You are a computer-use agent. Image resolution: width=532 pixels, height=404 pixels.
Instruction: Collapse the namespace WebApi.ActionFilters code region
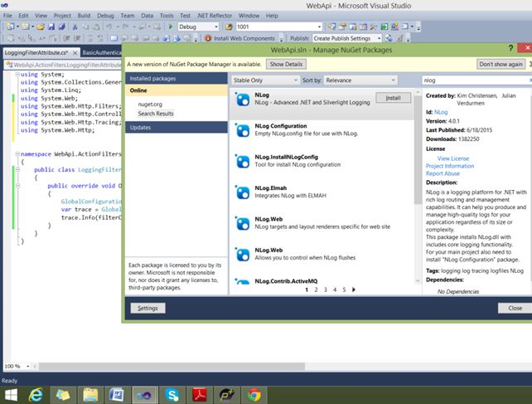point(17,154)
